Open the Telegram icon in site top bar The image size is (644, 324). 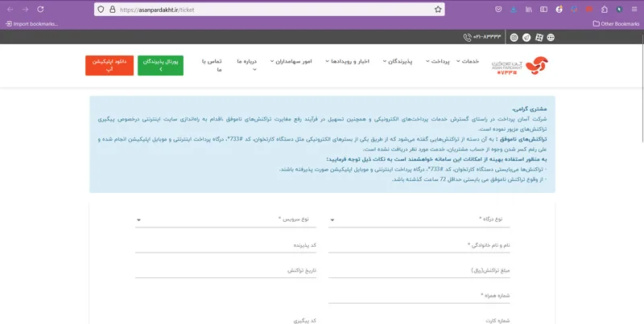click(526, 37)
